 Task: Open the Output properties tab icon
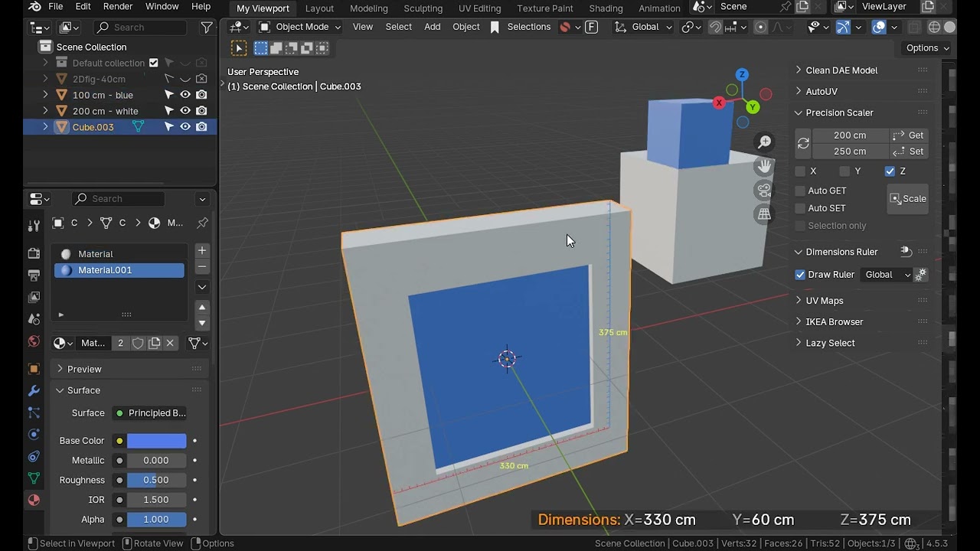pyautogui.click(x=34, y=275)
